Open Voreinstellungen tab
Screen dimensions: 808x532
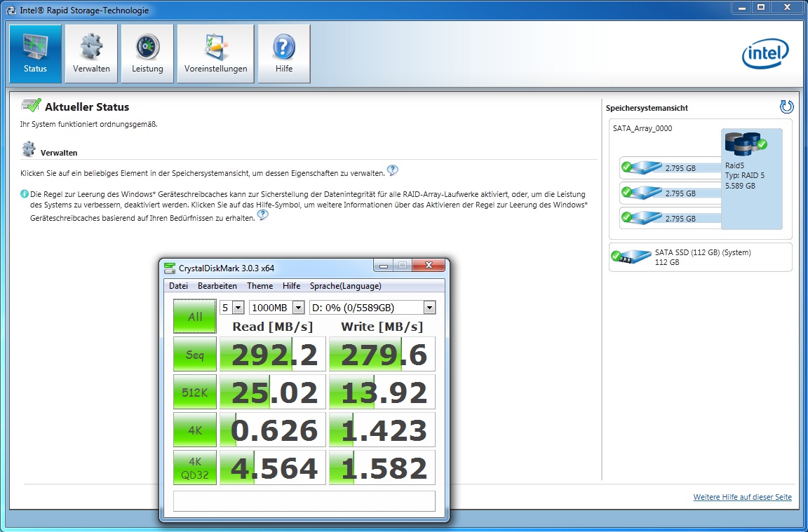tap(215, 53)
